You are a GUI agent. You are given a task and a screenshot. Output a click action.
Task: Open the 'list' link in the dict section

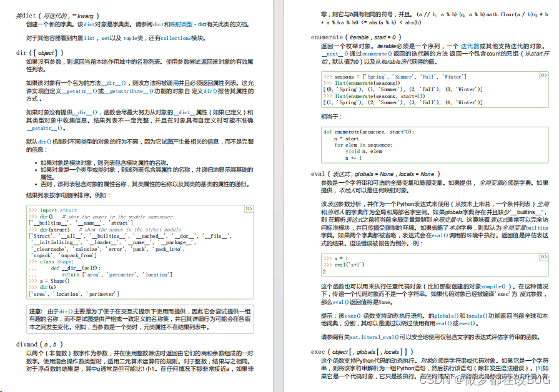89,38
